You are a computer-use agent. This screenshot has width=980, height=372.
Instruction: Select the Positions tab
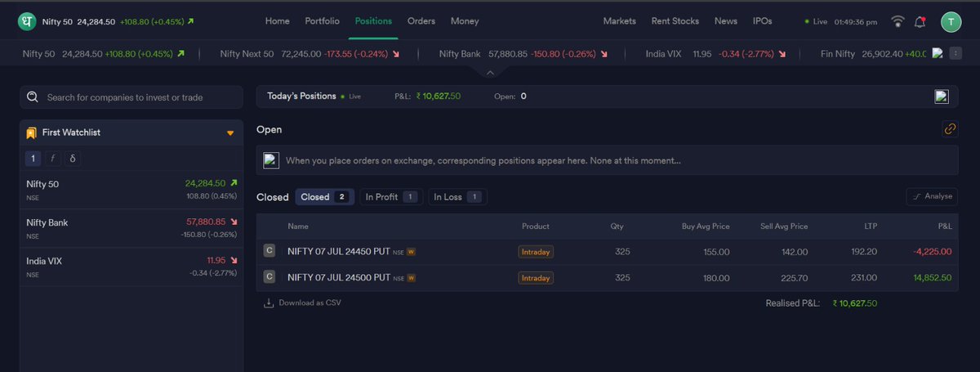(x=373, y=21)
